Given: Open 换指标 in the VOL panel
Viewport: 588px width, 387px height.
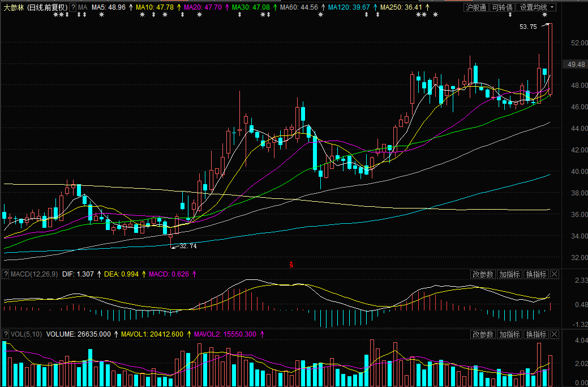Looking at the screenshot, I should (x=536, y=334).
